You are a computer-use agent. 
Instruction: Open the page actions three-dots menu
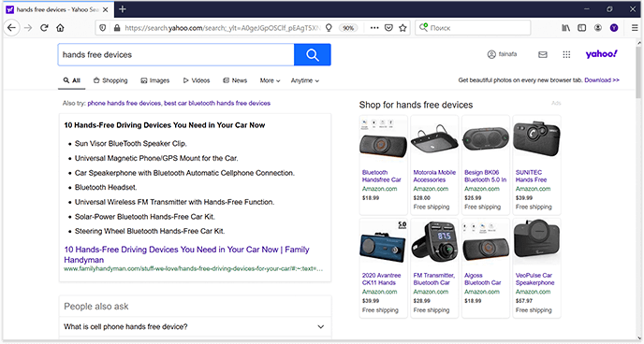point(374,28)
